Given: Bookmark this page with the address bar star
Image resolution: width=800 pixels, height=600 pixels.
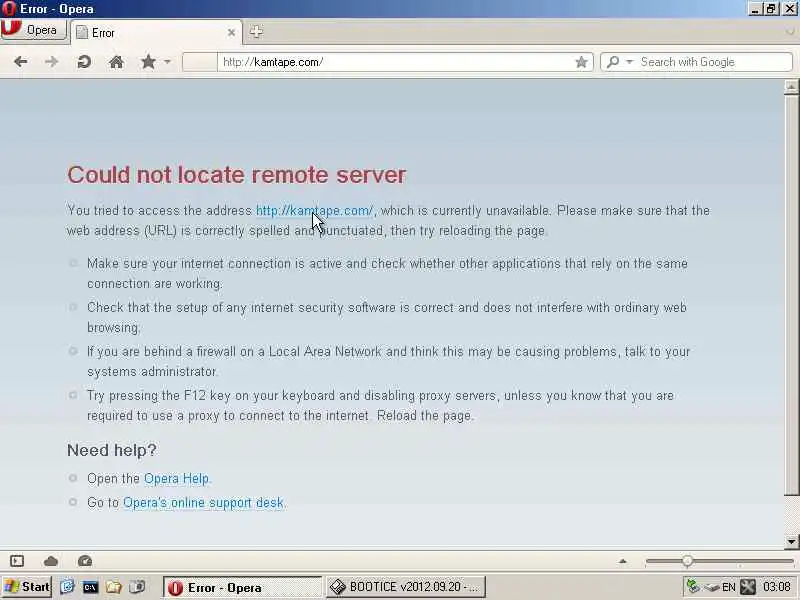Looking at the screenshot, I should tap(581, 62).
